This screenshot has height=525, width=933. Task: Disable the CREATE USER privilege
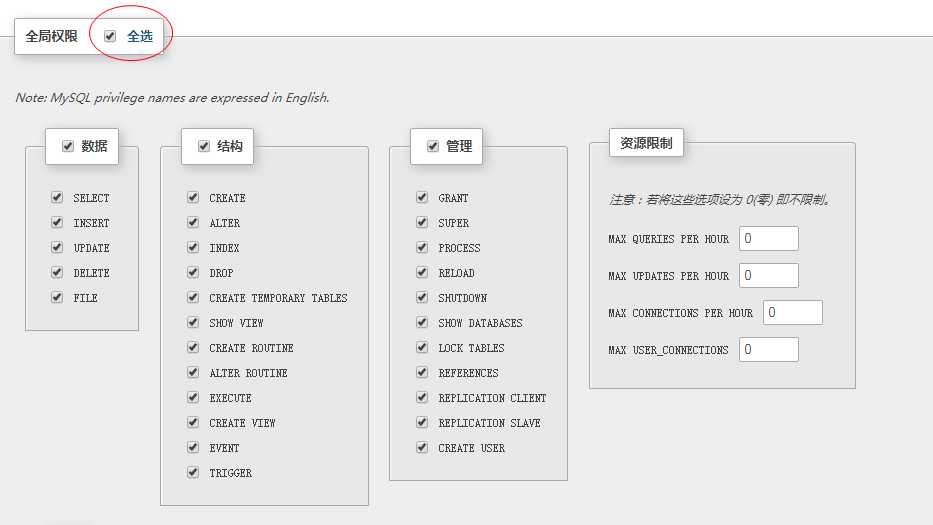(x=422, y=447)
